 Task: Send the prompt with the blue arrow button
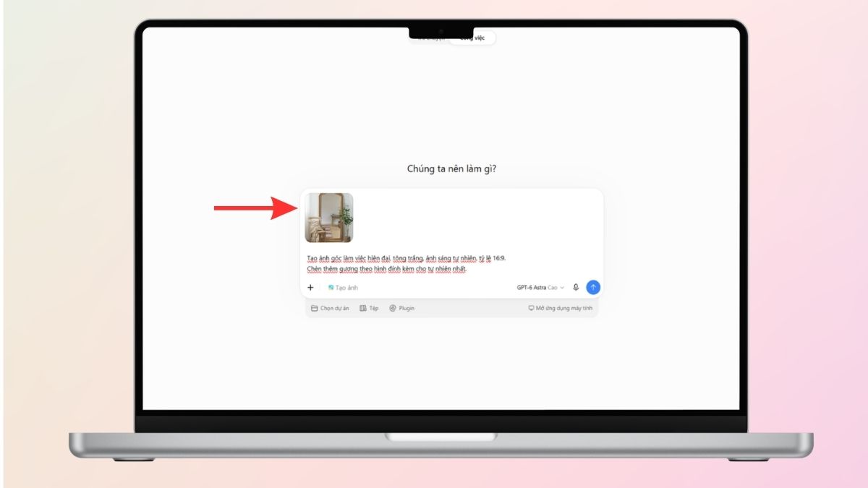point(593,287)
